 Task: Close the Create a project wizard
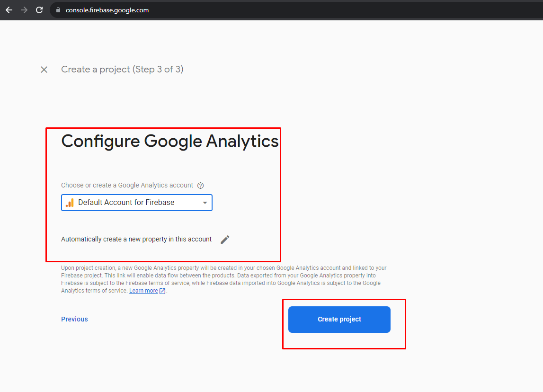(x=44, y=70)
